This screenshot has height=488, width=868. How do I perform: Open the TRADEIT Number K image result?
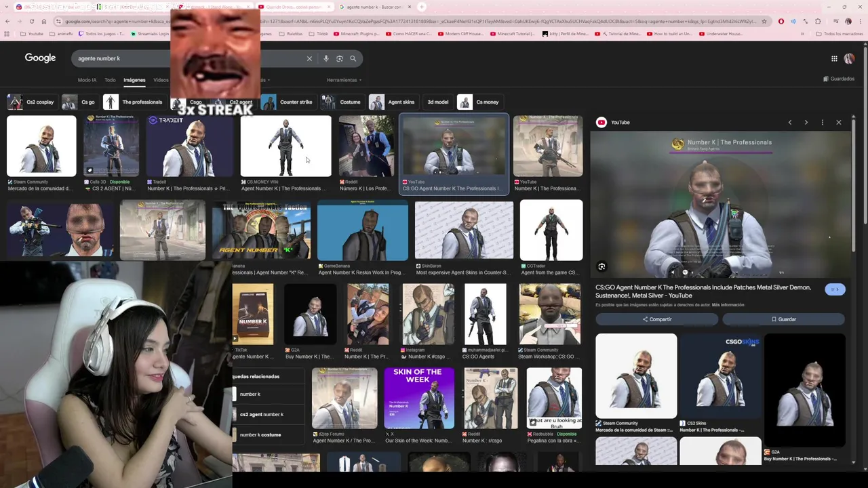click(190, 146)
